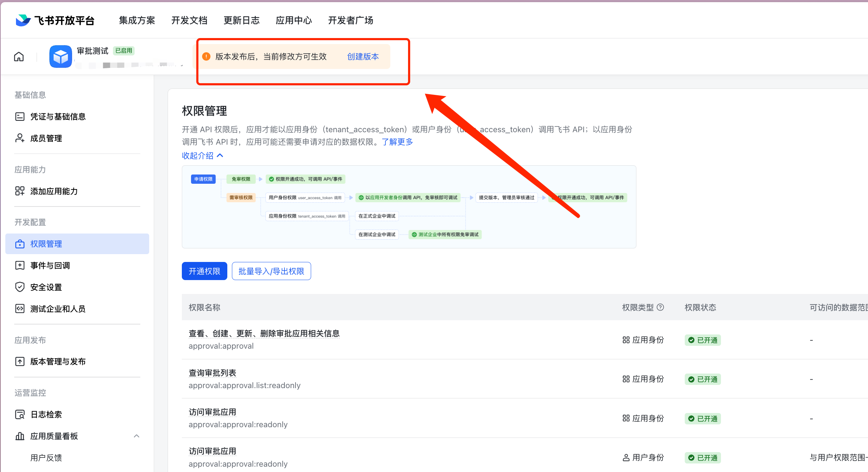This screenshot has width=868, height=472.
Task: Click the 日志检索 search-log icon
Action: (20, 414)
